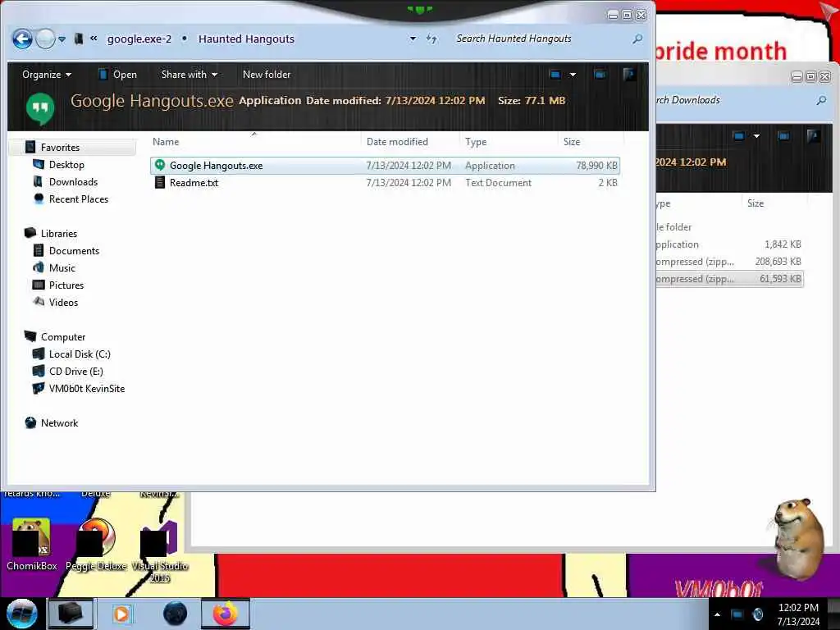This screenshot has width=840, height=630.
Task: Click 78,990 KB size cell
Action: tap(597, 166)
